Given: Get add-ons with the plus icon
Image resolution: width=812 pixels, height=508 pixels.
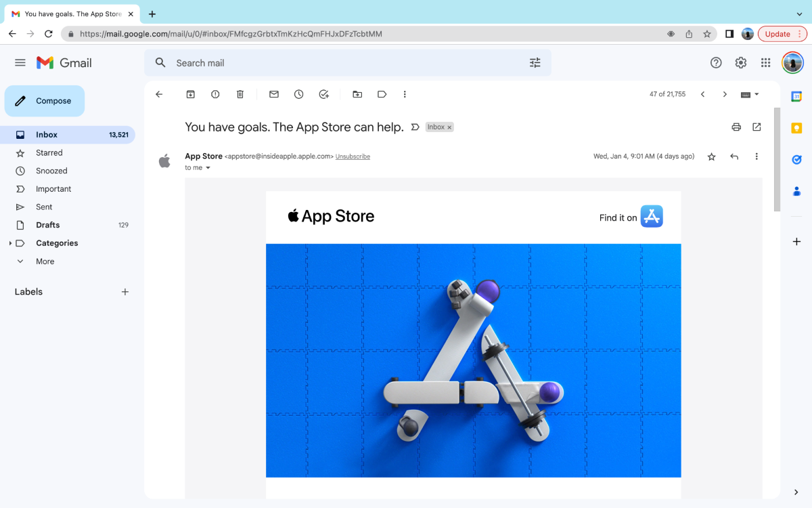Looking at the screenshot, I should coord(796,242).
